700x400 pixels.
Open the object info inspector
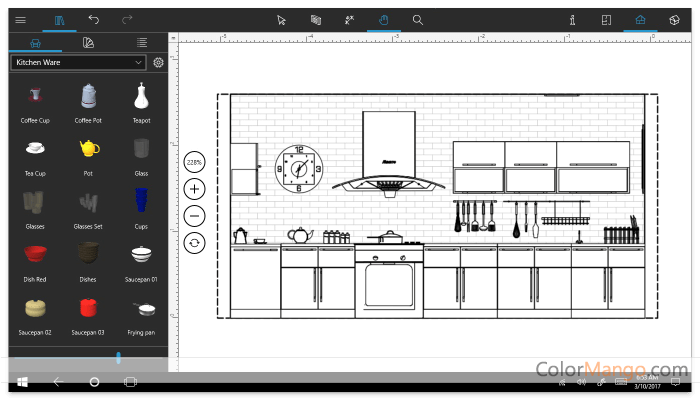coord(572,19)
